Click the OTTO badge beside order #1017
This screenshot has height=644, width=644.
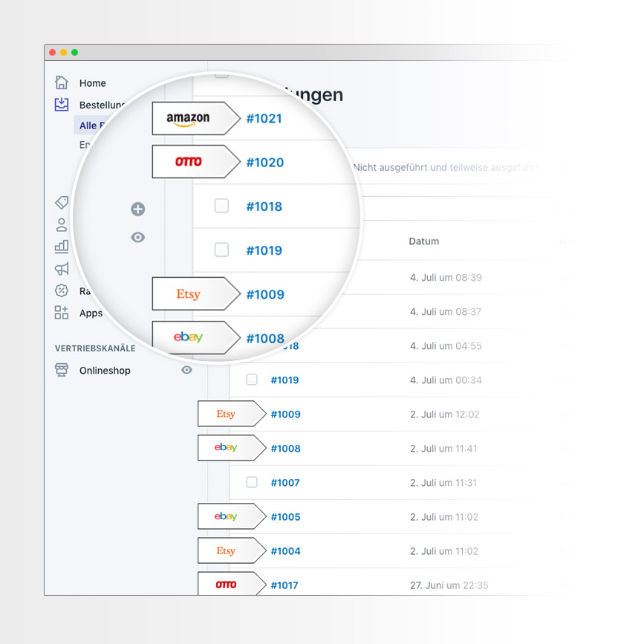click(x=232, y=584)
